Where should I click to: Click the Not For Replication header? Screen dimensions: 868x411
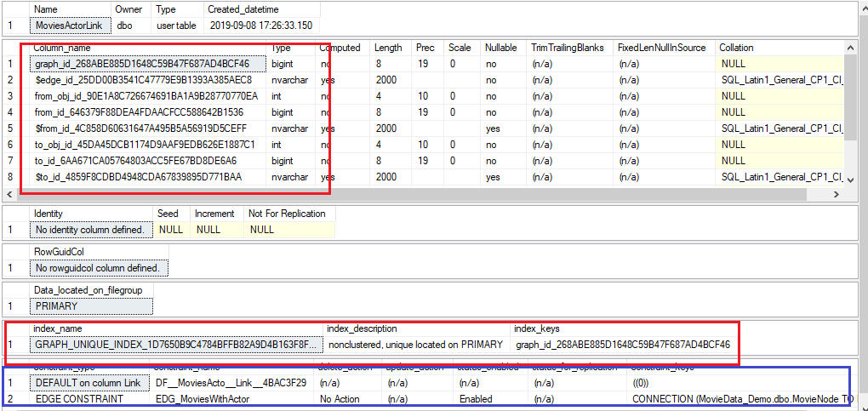pos(286,214)
